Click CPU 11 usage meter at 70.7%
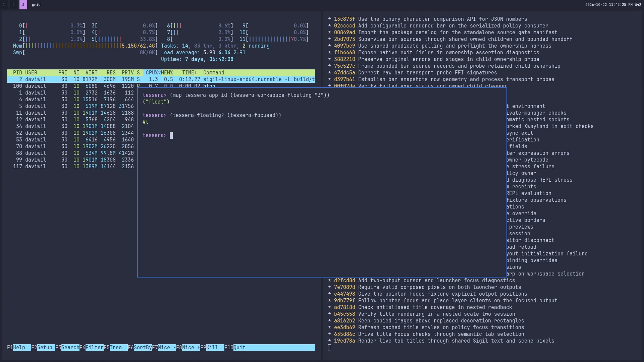Screen dimensions: 644x362 [274, 39]
